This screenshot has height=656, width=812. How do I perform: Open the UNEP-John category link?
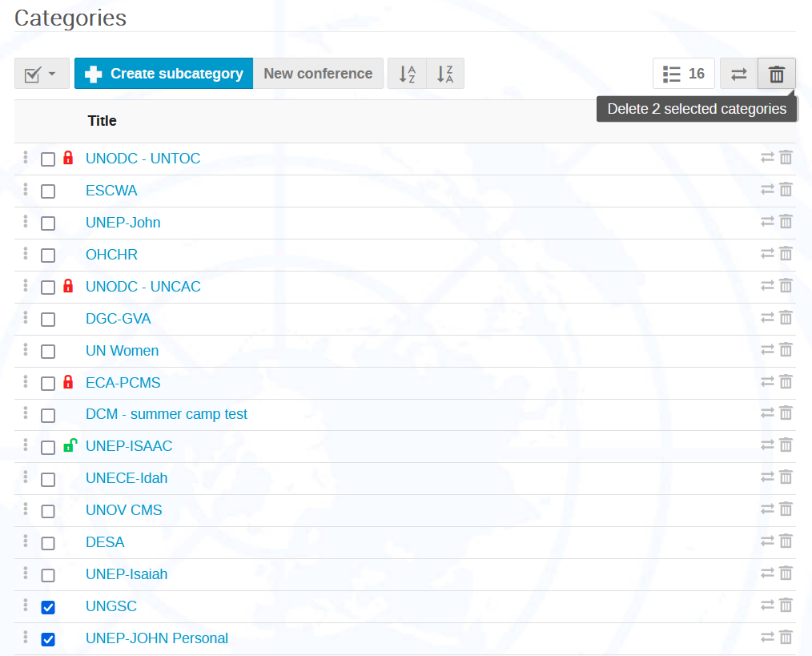(123, 223)
